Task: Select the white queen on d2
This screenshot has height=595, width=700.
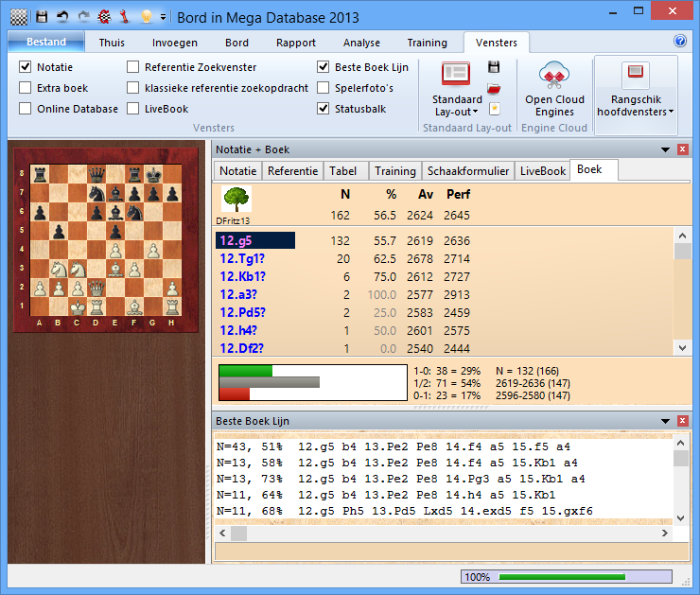Action: (x=96, y=289)
